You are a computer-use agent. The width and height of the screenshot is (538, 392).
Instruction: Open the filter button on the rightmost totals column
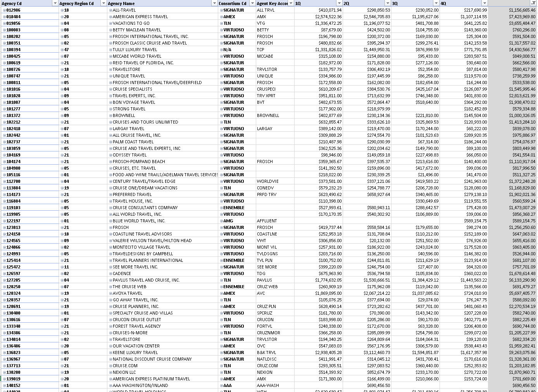coord(533,3)
